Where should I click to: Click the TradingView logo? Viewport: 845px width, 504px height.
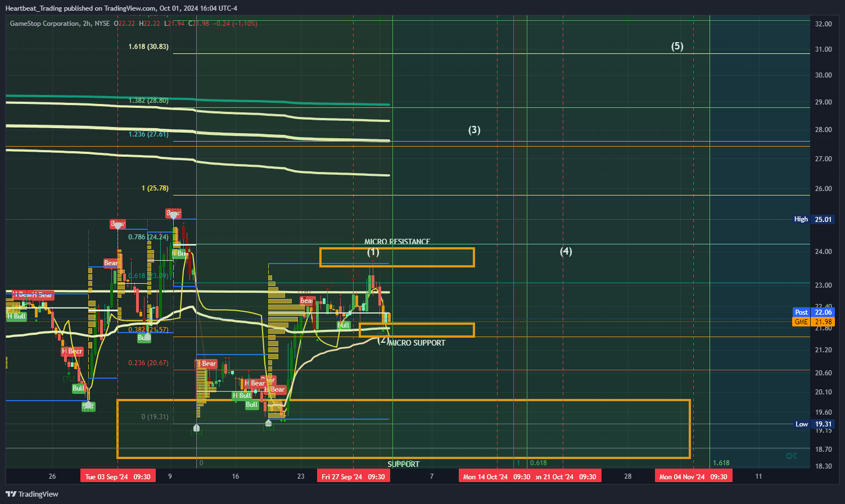[32, 494]
